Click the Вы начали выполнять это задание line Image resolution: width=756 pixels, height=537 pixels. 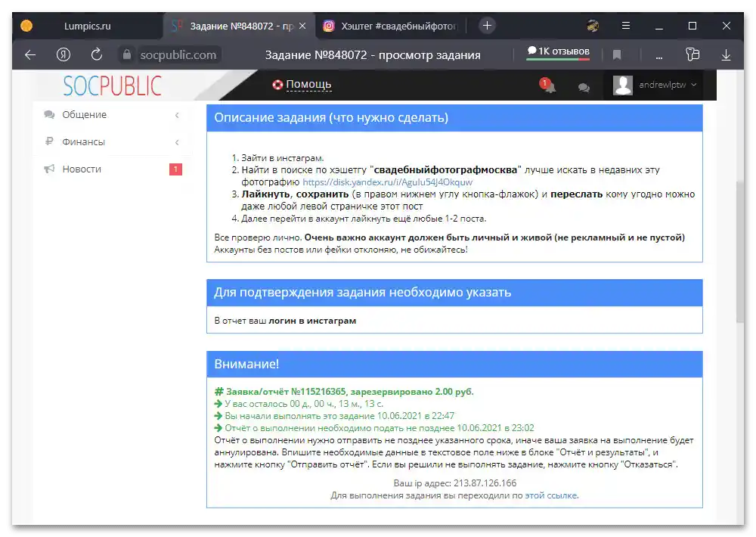(x=334, y=416)
